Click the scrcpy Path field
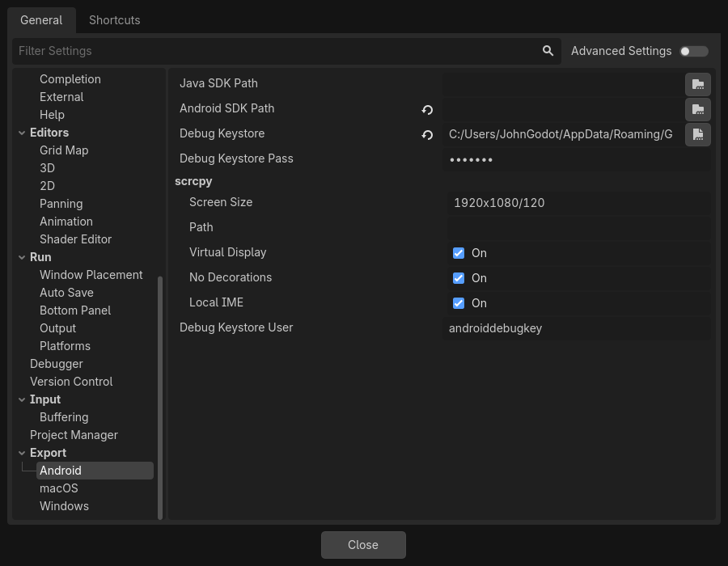The height and width of the screenshot is (566, 728). [x=579, y=228]
